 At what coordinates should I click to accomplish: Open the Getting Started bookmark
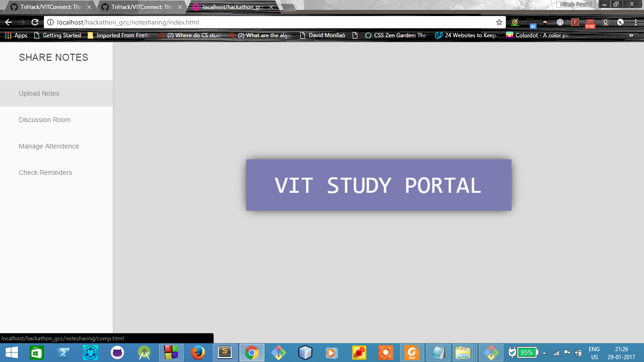pos(58,35)
